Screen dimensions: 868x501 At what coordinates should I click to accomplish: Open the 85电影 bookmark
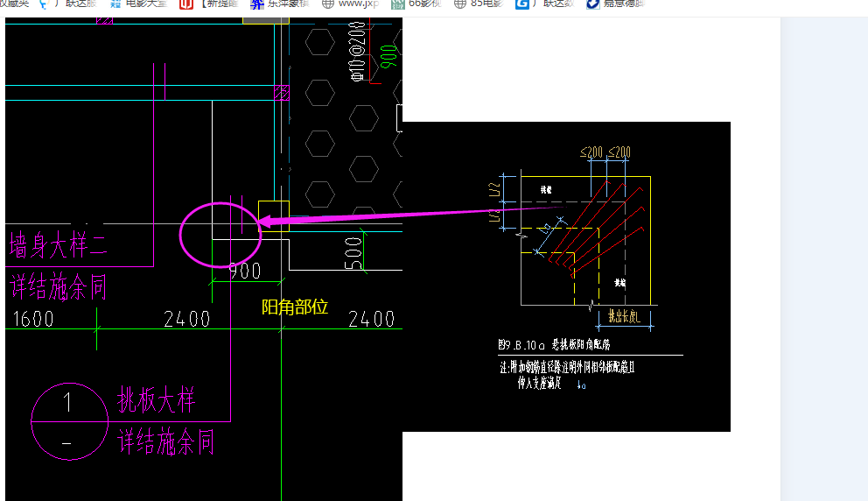(479, 4)
